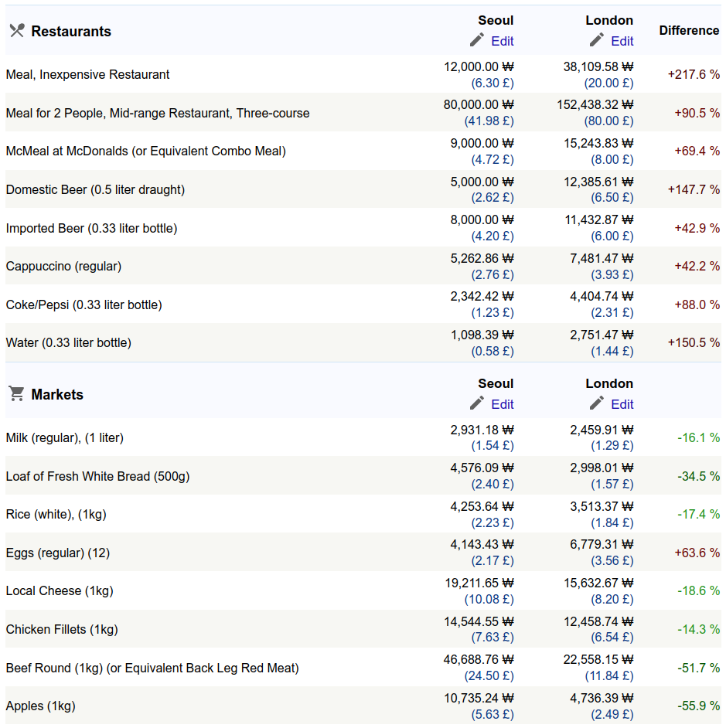Image resolution: width=726 pixels, height=728 pixels.
Task: Open Edit link for London market prices
Action: [622, 404]
